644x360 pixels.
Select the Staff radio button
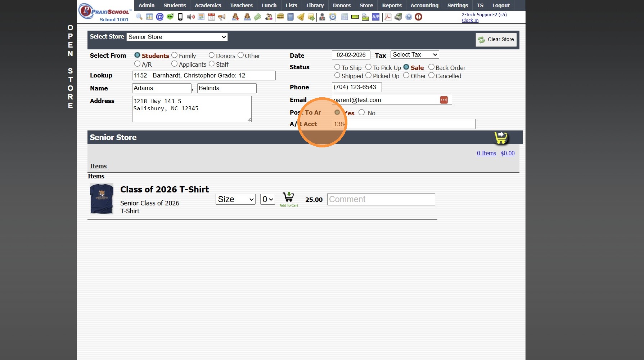(212, 64)
